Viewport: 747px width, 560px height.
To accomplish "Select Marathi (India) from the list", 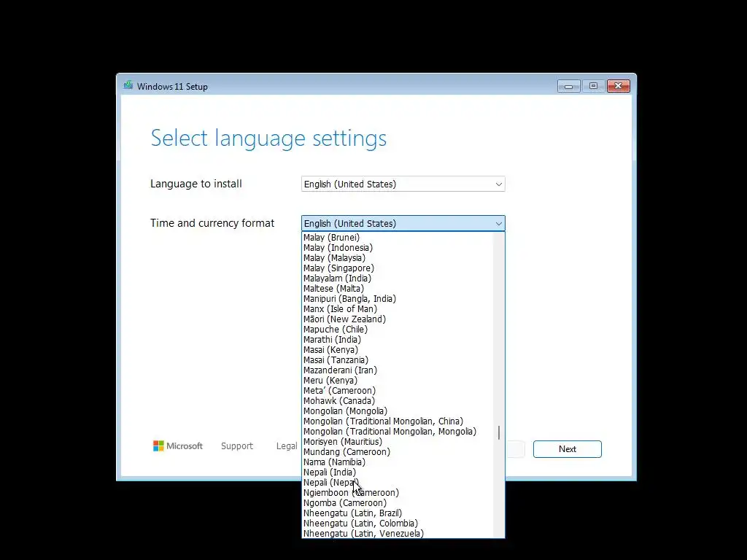I will (x=398, y=340).
